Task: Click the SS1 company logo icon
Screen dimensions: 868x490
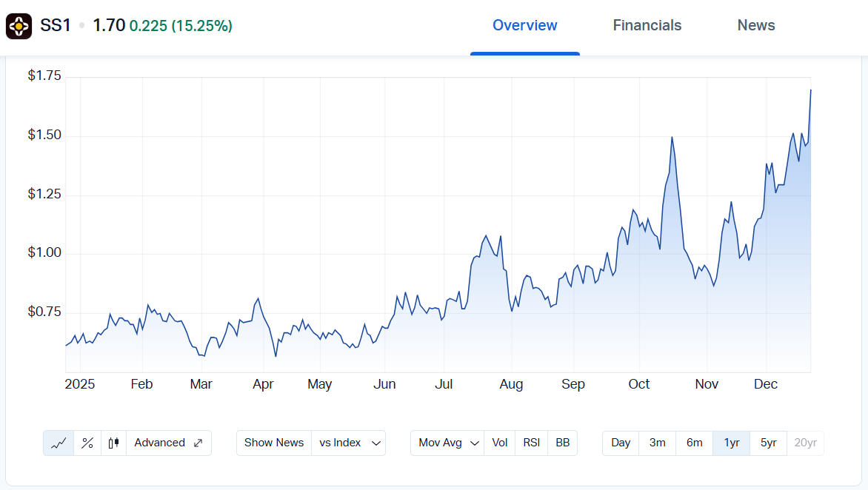Action: pyautogui.click(x=19, y=26)
